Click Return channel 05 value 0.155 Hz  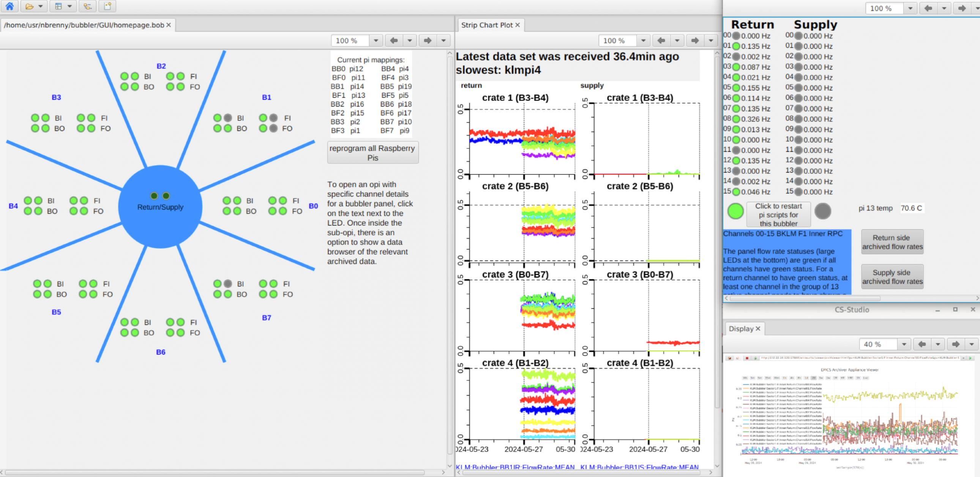click(756, 88)
